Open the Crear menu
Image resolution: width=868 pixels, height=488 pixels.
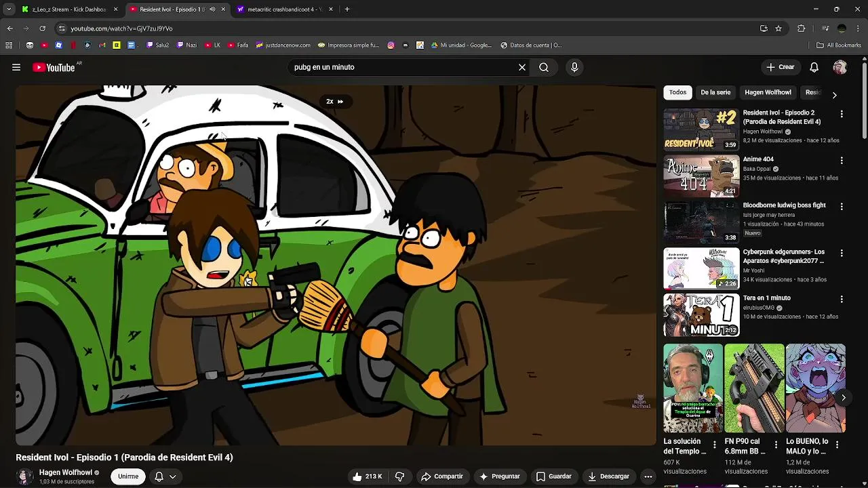(780, 67)
